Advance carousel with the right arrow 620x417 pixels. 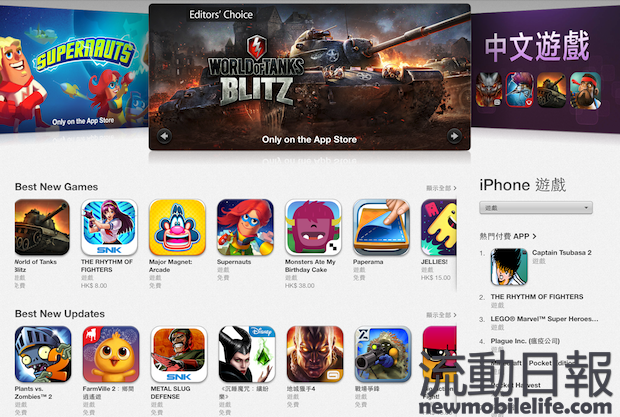point(454,136)
